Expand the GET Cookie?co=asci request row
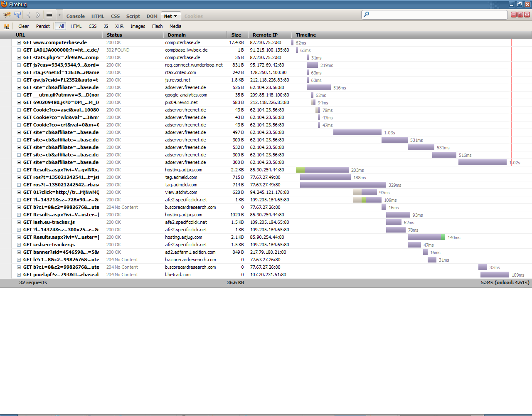The height and width of the screenshot is (416, 532). pyautogui.click(x=19, y=110)
